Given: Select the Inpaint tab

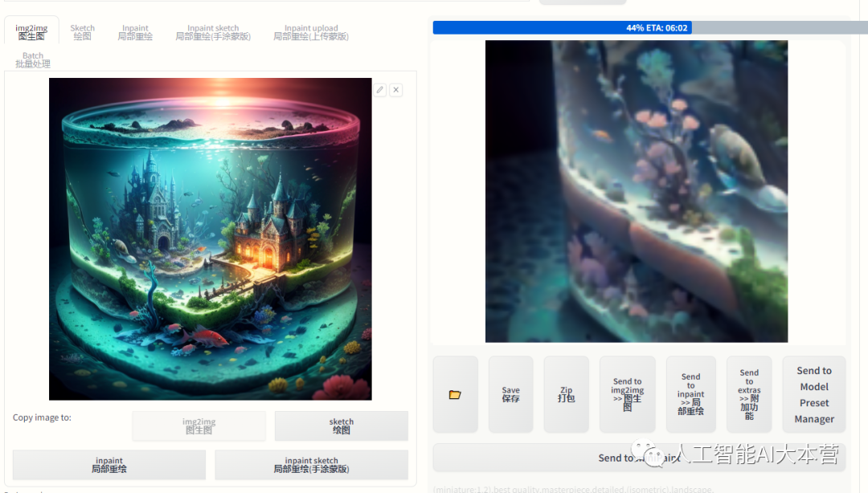Looking at the screenshot, I should click(x=135, y=32).
